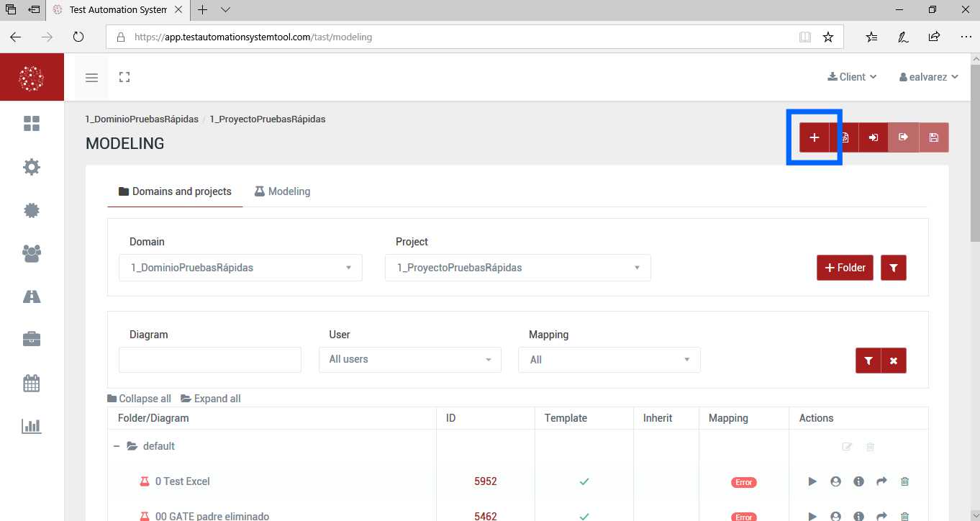Open the Project dropdown
980x521 pixels.
tap(517, 268)
